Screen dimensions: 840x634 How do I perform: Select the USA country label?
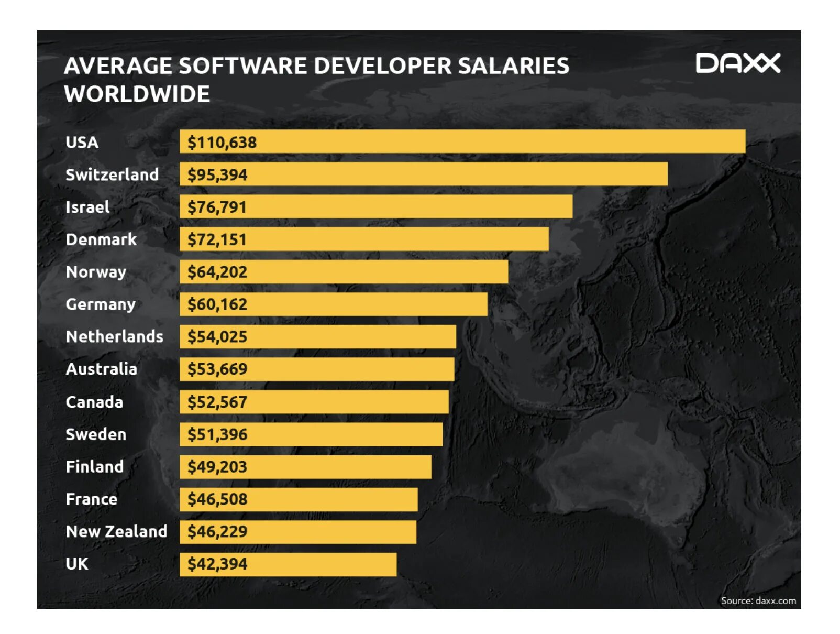tap(82, 143)
